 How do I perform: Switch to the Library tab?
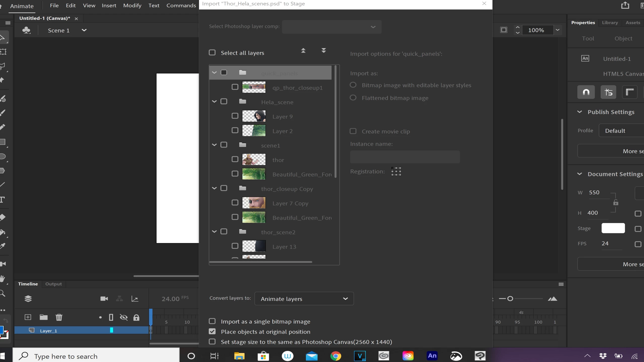point(610,23)
